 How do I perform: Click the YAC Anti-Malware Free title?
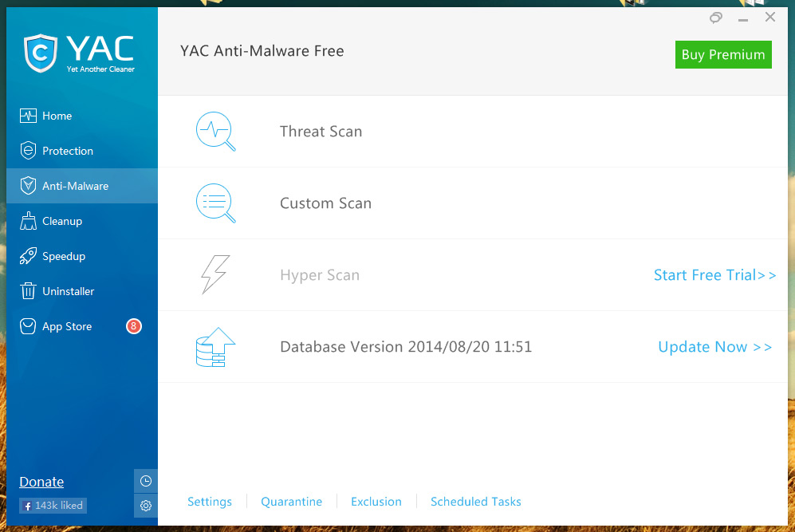click(262, 51)
